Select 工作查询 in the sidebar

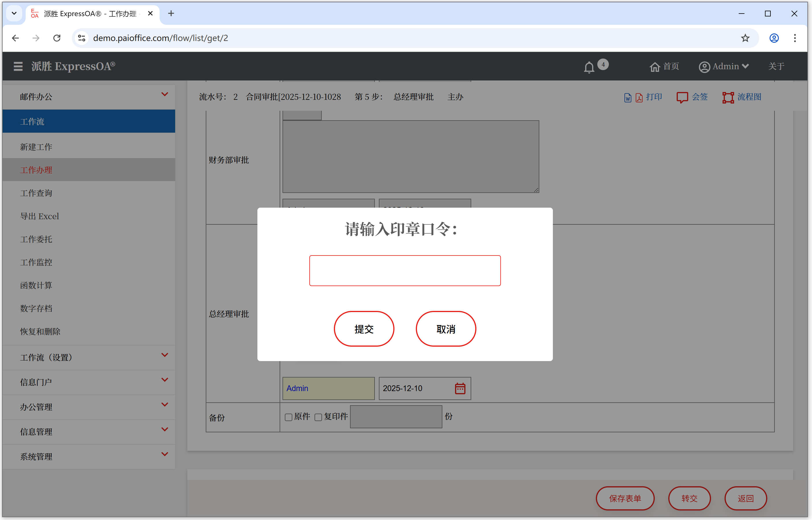(x=36, y=193)
